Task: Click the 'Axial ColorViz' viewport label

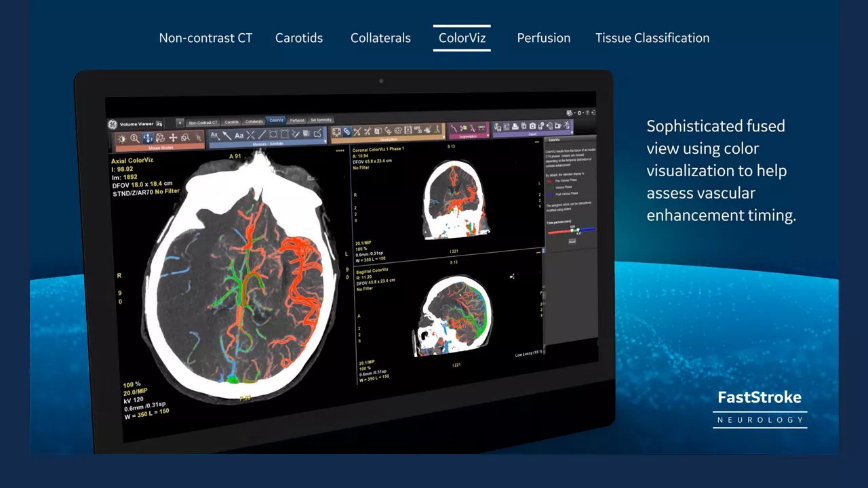Action: click(x=132, y=161)
